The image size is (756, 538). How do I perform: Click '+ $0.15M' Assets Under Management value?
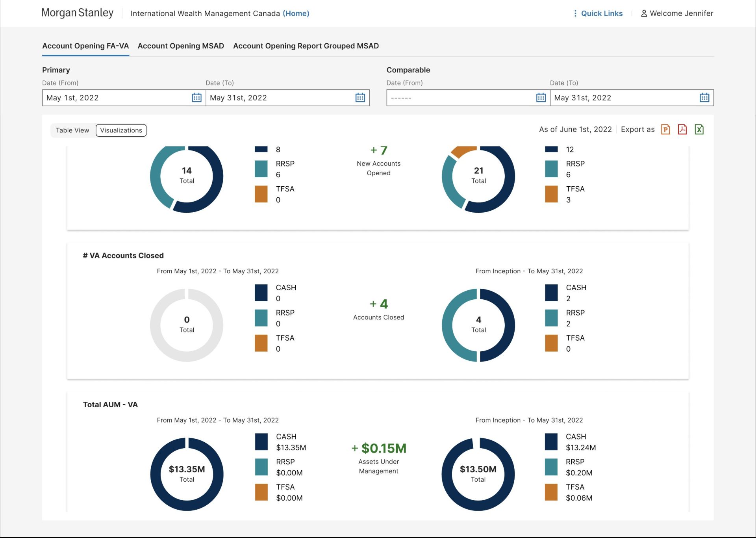point(379,448)
